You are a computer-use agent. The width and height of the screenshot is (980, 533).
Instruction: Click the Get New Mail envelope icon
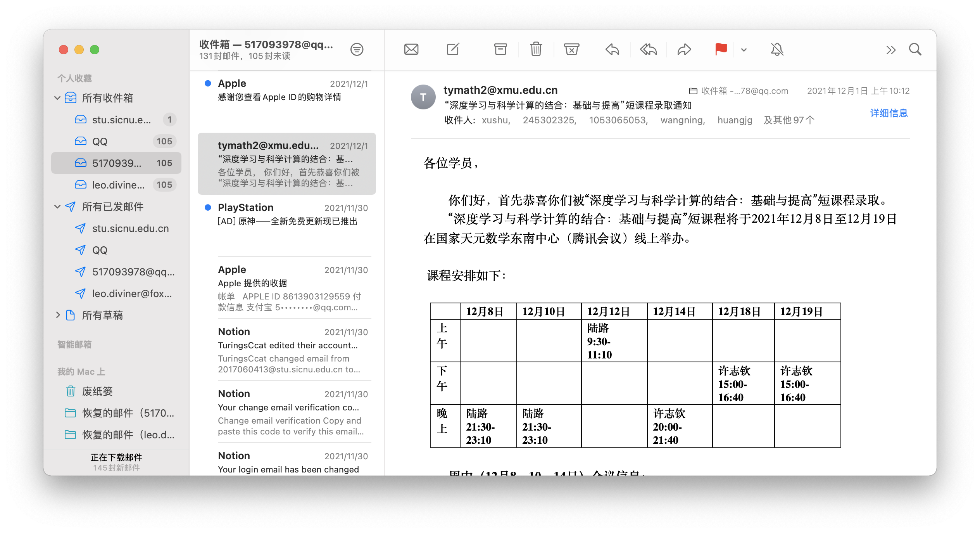click(411, 50)
